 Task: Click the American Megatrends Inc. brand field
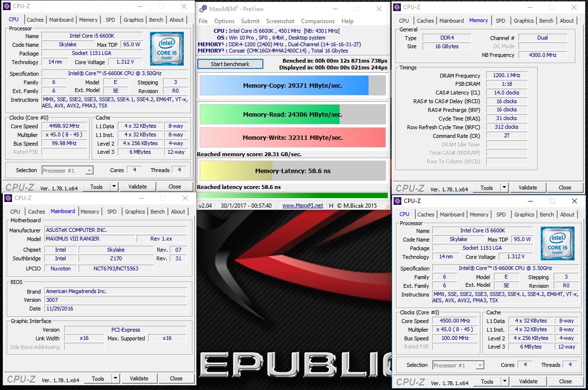coord(116,291)
